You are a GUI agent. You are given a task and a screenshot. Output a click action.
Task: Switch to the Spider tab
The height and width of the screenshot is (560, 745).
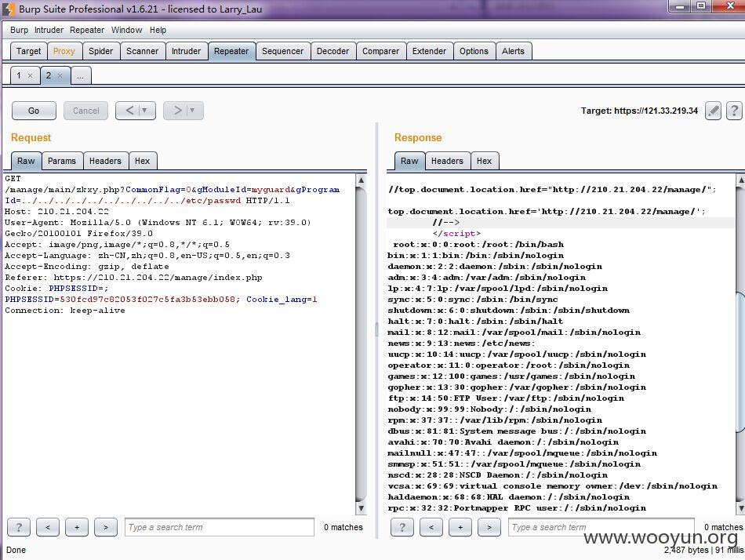[100, 51]
